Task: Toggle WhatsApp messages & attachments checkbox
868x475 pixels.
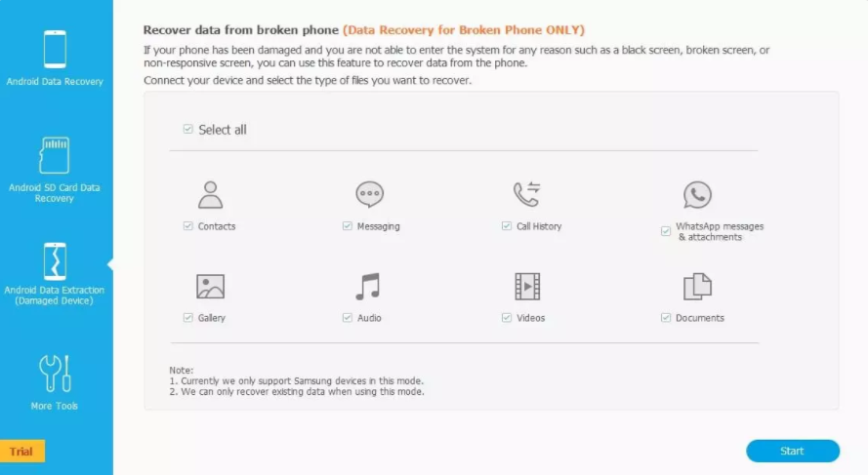Action: [x=665, y=231]
